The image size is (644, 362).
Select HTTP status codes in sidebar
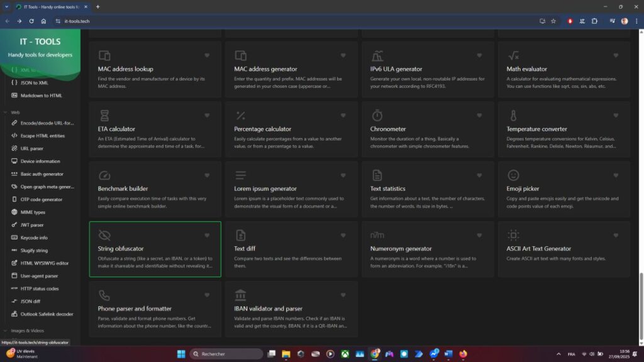[39, 288]
